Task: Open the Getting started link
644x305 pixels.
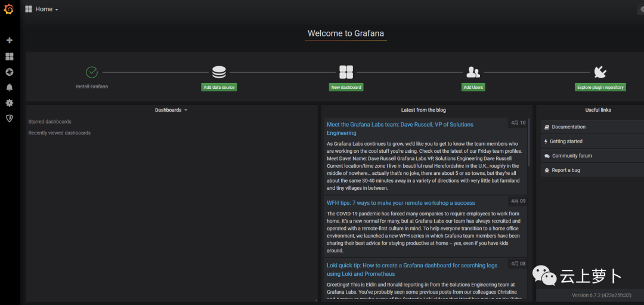Action: coord(593,141)
